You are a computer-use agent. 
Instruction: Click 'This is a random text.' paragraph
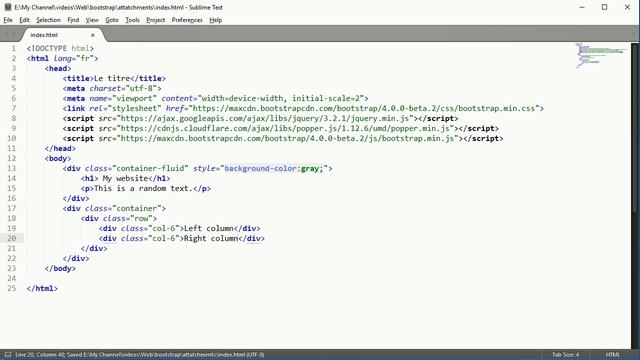[143, 188]
